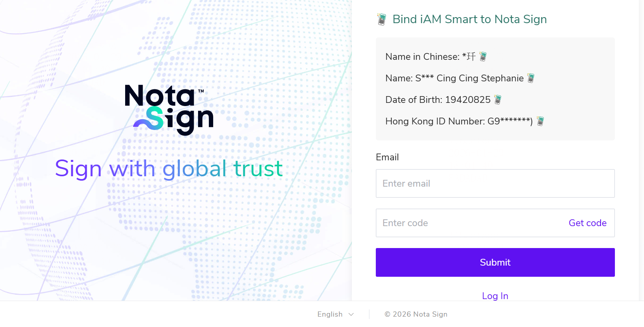Click iAM Smart icon next to Name in Chinese

point(483,57)
